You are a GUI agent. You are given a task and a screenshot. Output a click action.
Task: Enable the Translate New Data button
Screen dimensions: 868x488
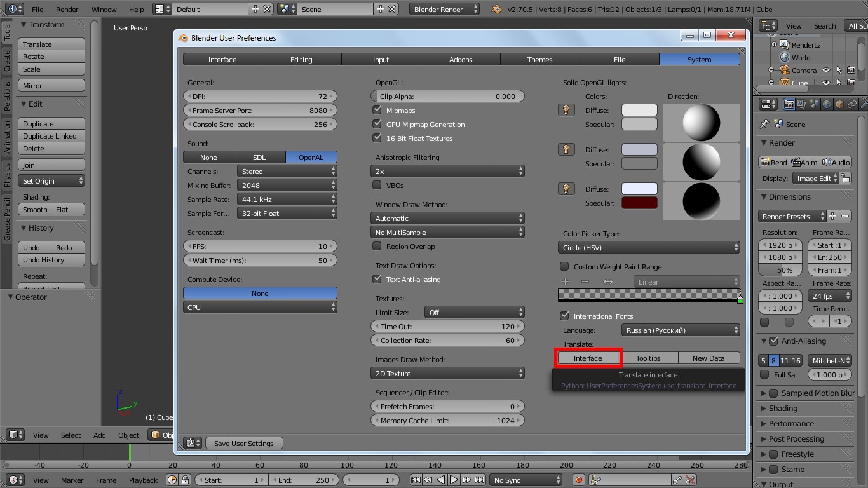(709, 358)
